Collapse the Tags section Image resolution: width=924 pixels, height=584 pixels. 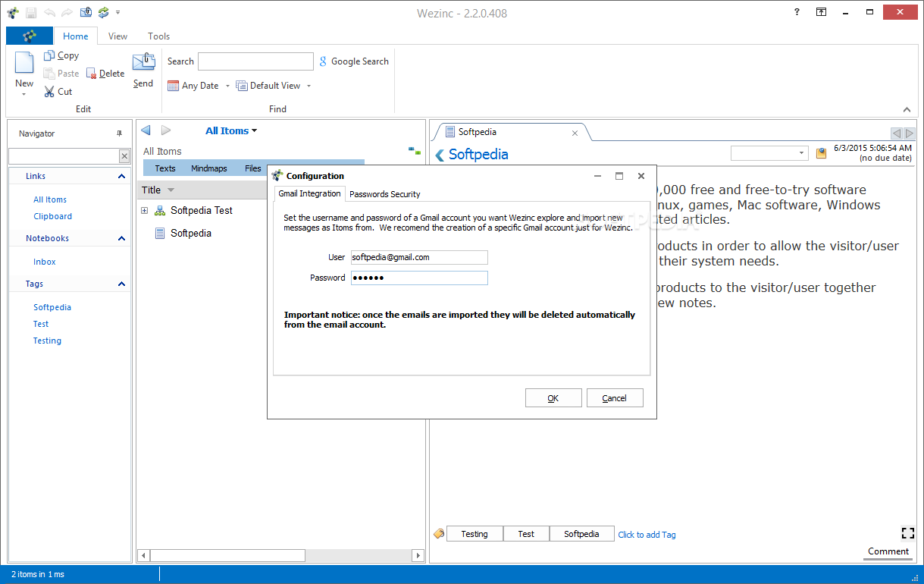pos(121,284)
